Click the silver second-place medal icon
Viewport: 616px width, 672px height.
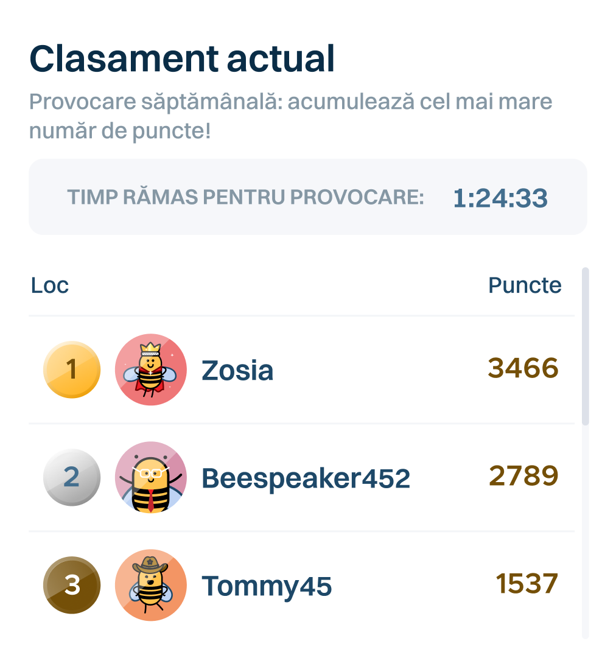(72, 477)
